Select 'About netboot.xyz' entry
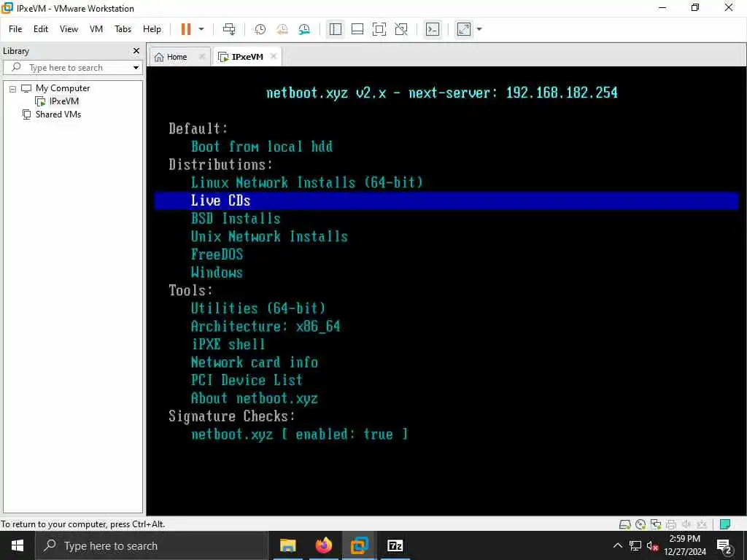Screen dimensions: 747x560 click(x=255, y=399)
